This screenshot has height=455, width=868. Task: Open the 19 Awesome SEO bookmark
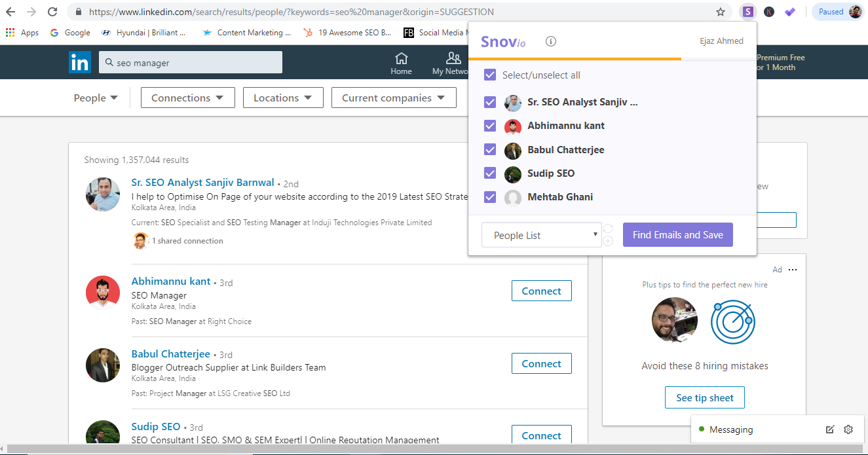click(347, 32)
